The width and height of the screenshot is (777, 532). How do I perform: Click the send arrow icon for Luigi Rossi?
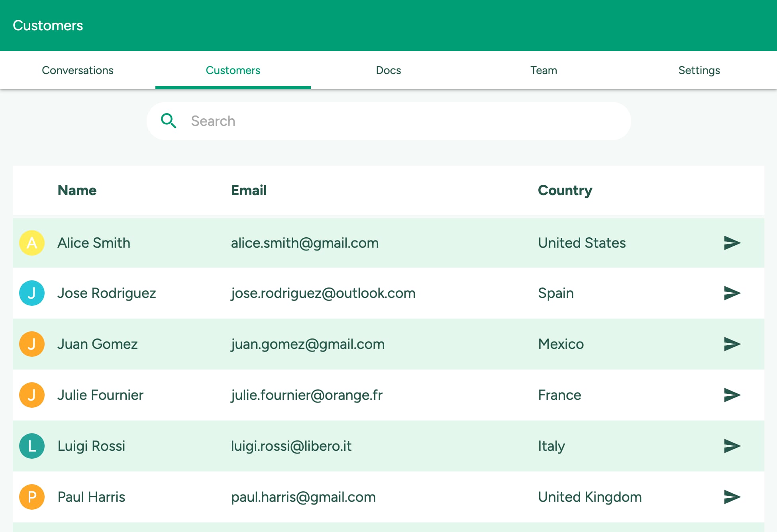[732, 446]
